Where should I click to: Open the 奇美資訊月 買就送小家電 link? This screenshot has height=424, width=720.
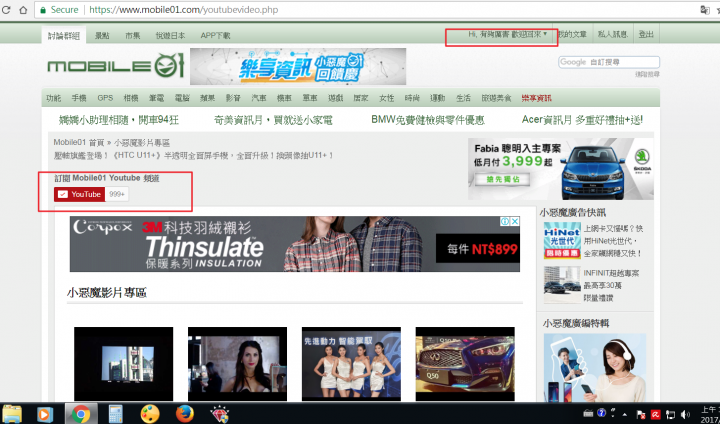coord(273,120)
